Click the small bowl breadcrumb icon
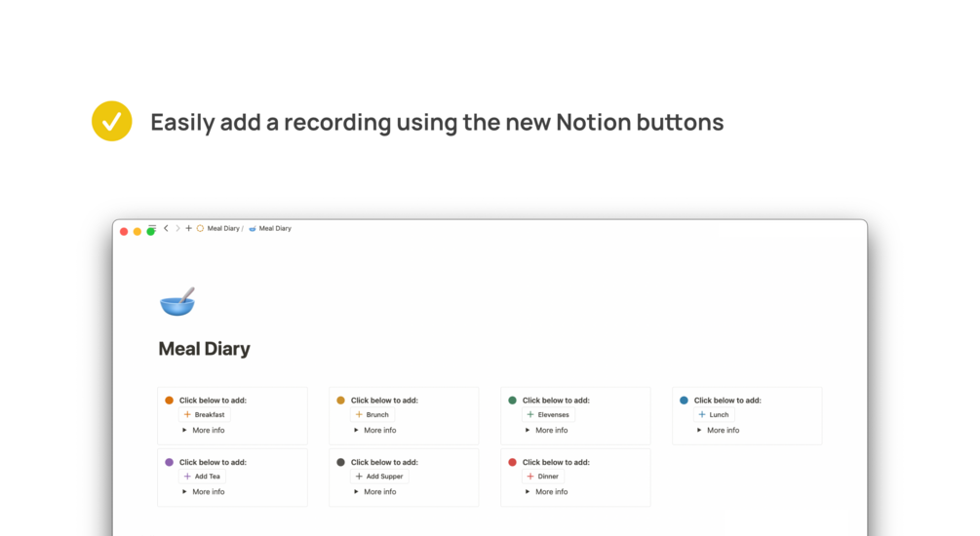 [253, 228]
